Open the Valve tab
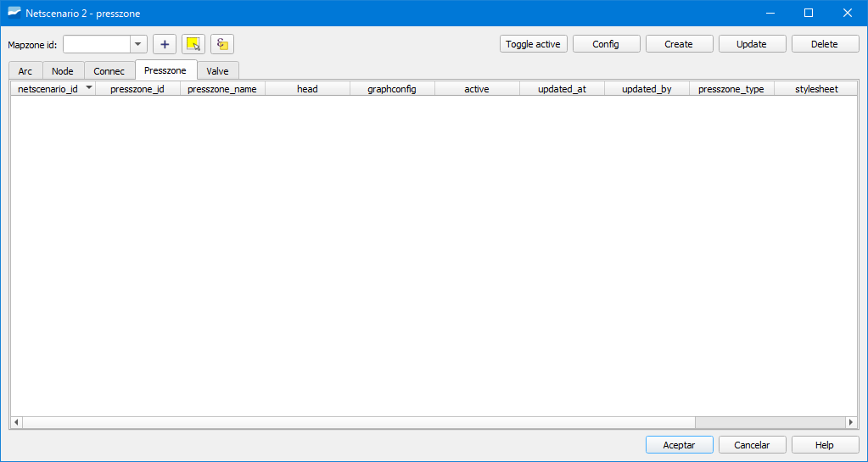 pyautogui.click(x=217, y=71)
